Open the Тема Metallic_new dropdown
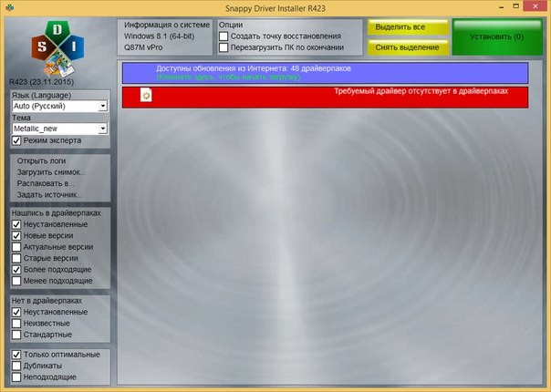Image resolution: width=551 pixels, height=392 pixels. click(x=60, y=129)
